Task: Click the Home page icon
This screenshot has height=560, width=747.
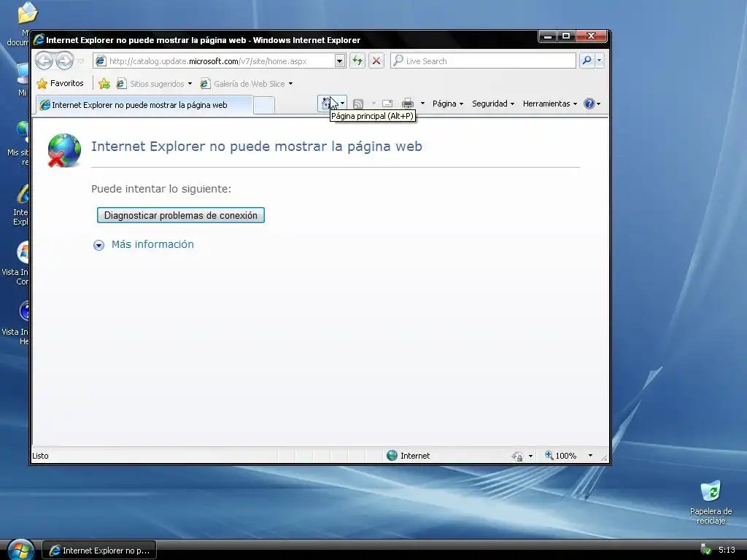Action: click(x=327, y=104)
